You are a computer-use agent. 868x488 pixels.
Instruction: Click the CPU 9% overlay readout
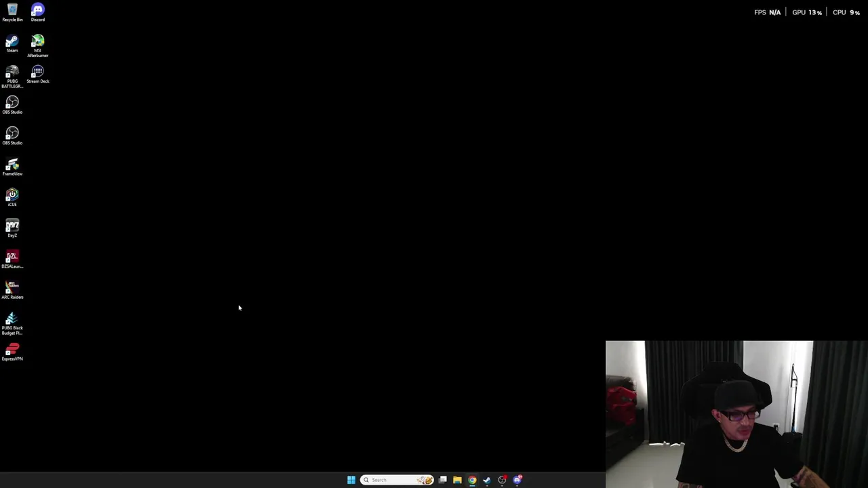pyautogui.click(x=846, y=12)
